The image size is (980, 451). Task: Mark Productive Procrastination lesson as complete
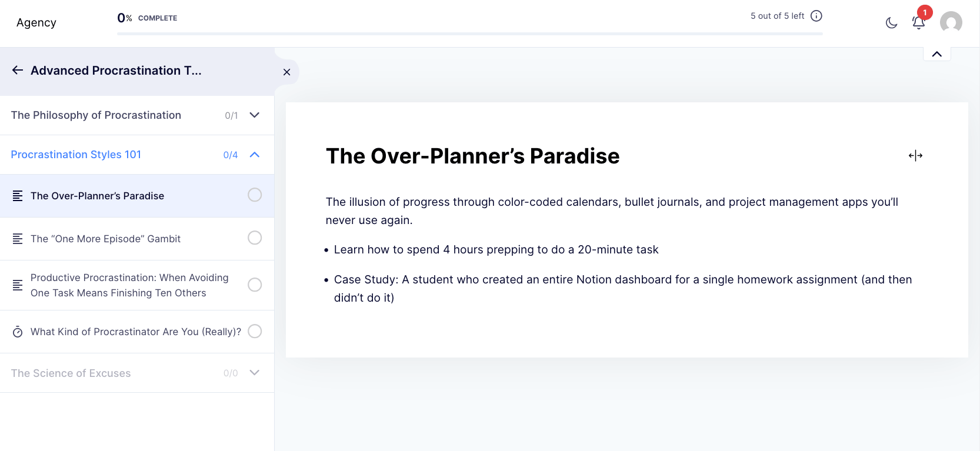[x=255, y=285]
